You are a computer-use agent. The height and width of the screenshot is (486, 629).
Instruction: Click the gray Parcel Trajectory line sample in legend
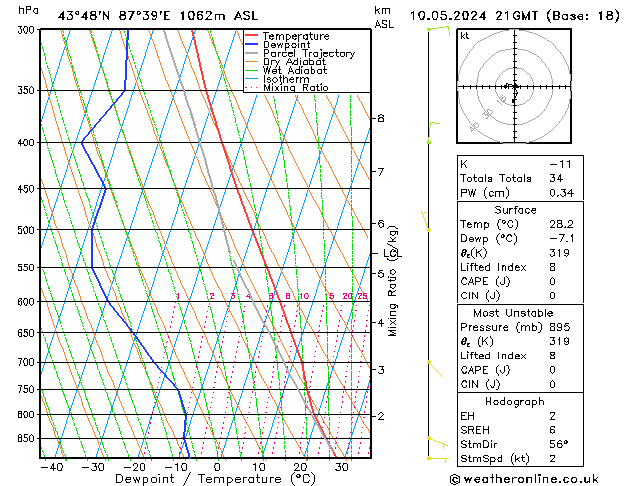click(x=252, y=53)
